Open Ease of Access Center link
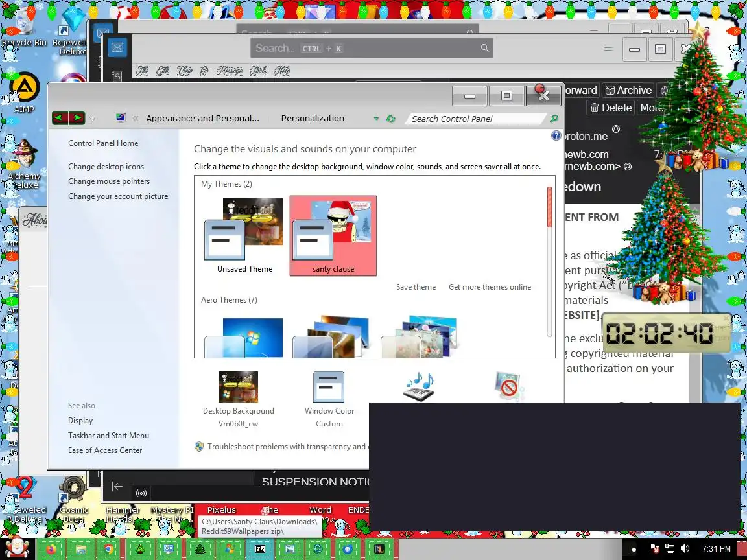Viewport: 747px width, 560px height. coord(105,450)
